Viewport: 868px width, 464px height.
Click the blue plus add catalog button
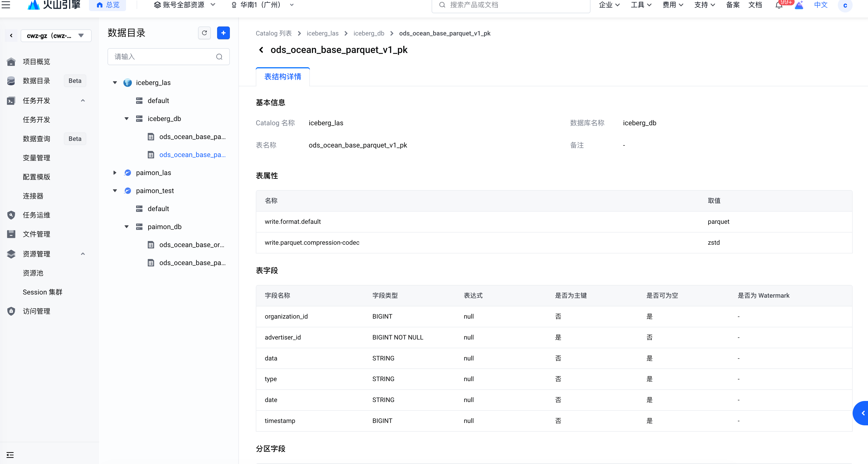tap(223, 33)
